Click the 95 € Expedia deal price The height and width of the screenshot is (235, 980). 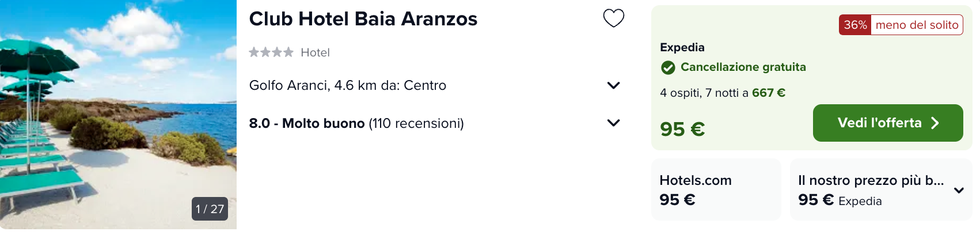click(x=682, y=129)
